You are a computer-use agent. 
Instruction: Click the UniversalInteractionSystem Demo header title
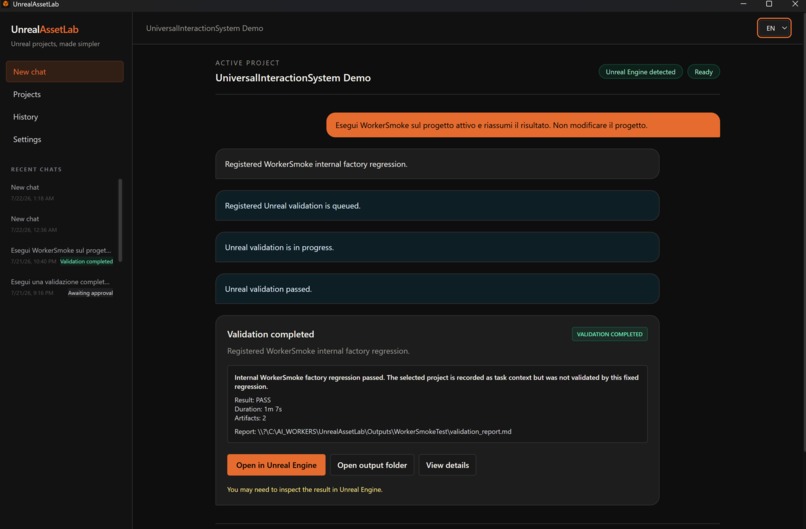205,28
